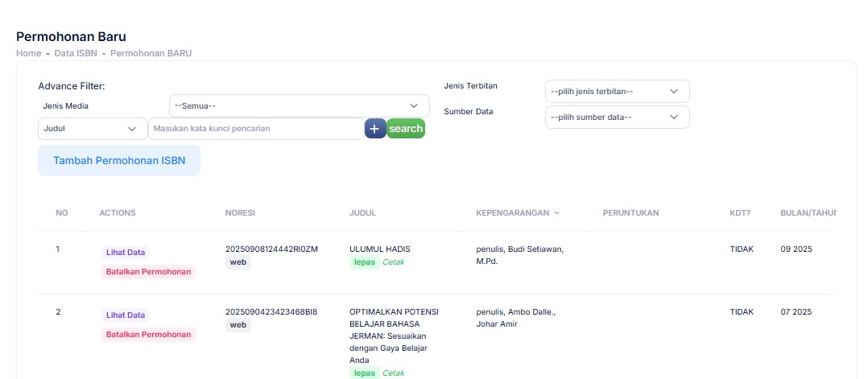Image resolution: width=868 pixels, height=379 pixels.
Task: Go to Home breadcrumb link
Action: (x=28, y=53)
